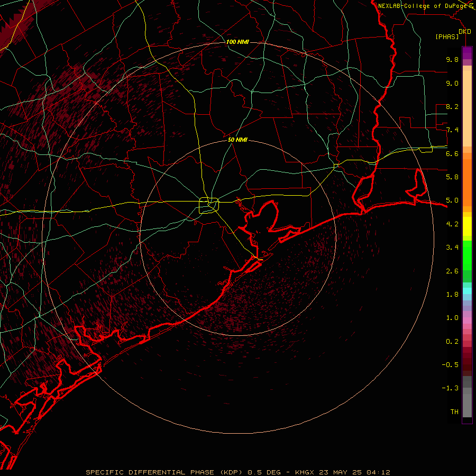Click the 6.6 value on the color scale
Screen dimensions: 476x476
(x=452, y=153)
